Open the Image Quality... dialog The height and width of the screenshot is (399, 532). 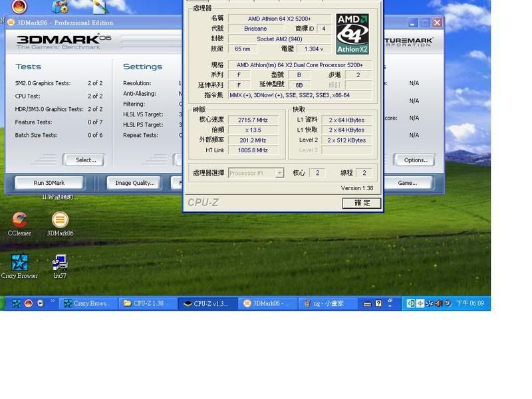(135, 183)
